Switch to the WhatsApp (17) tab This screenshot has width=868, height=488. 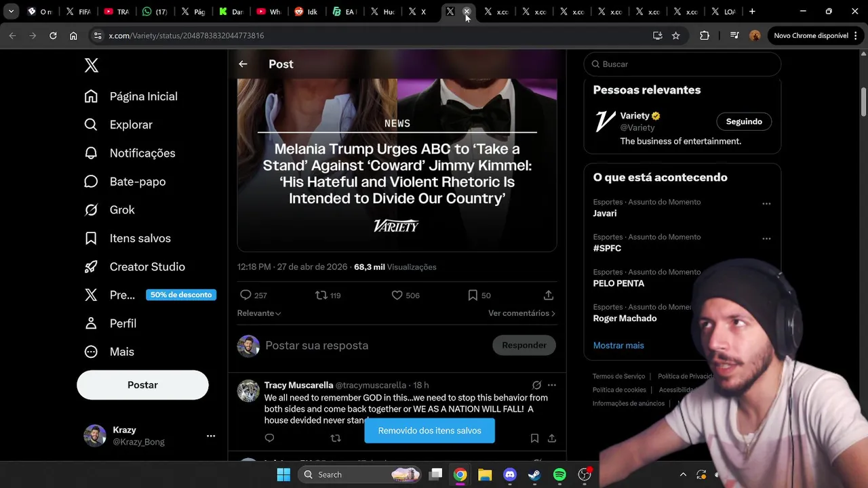click(155, 12)
